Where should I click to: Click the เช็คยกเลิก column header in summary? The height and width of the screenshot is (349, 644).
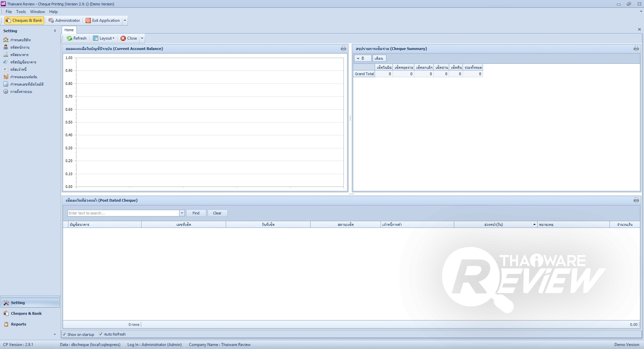coord(424,67)
